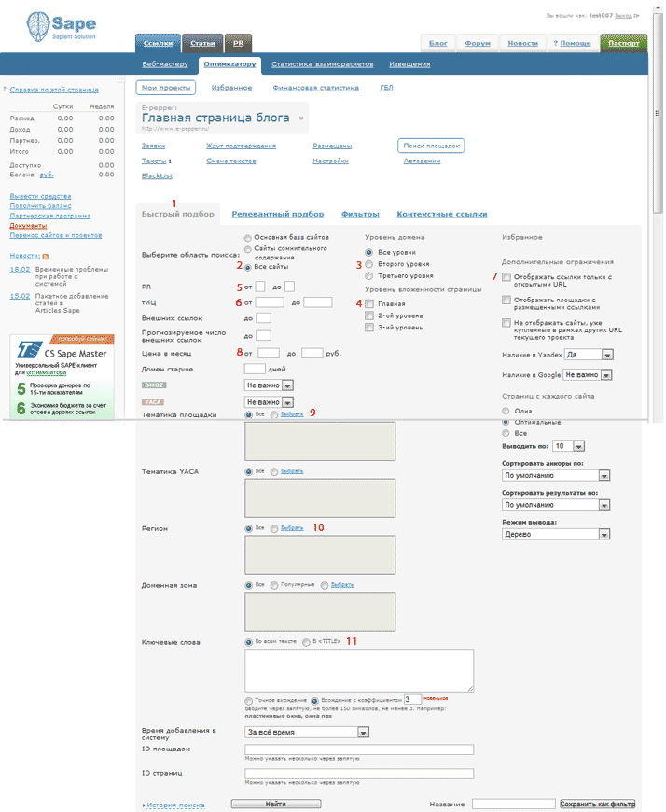The height and width of the screenshot is (812, 666).
Task: Check the Главная page level box
Action: [x=369, y=303]
